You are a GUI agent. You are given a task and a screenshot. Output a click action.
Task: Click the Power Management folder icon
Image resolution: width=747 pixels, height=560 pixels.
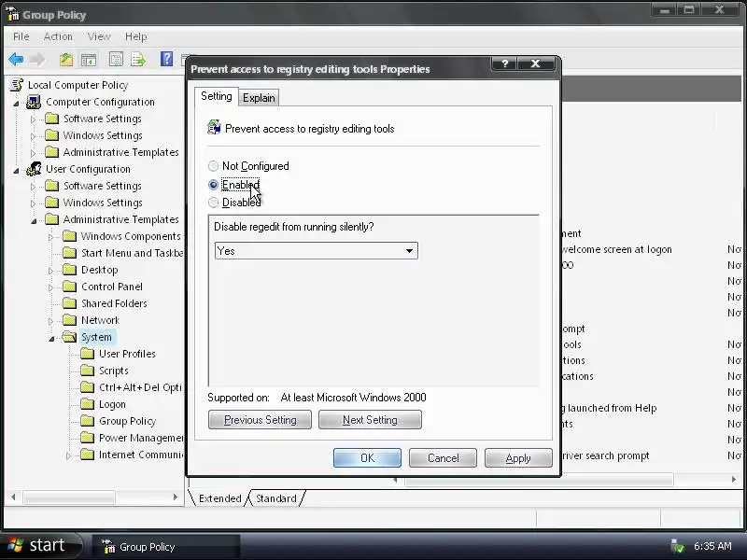[x=87, y=438]
